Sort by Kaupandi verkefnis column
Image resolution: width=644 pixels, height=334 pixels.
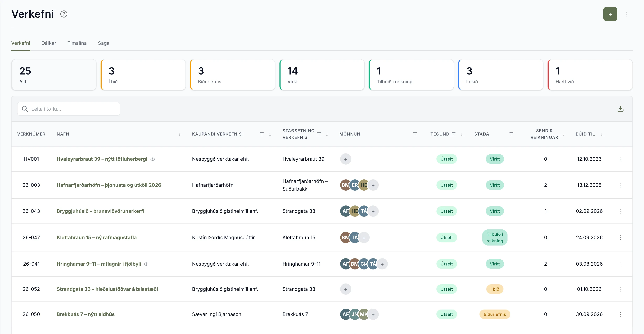[x=270, y=134]
